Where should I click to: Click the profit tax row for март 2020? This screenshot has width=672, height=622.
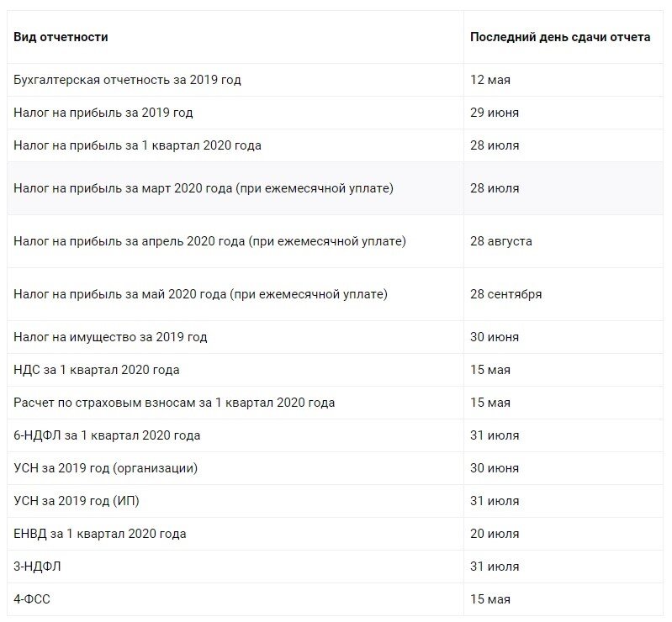(x=204, y=188)
